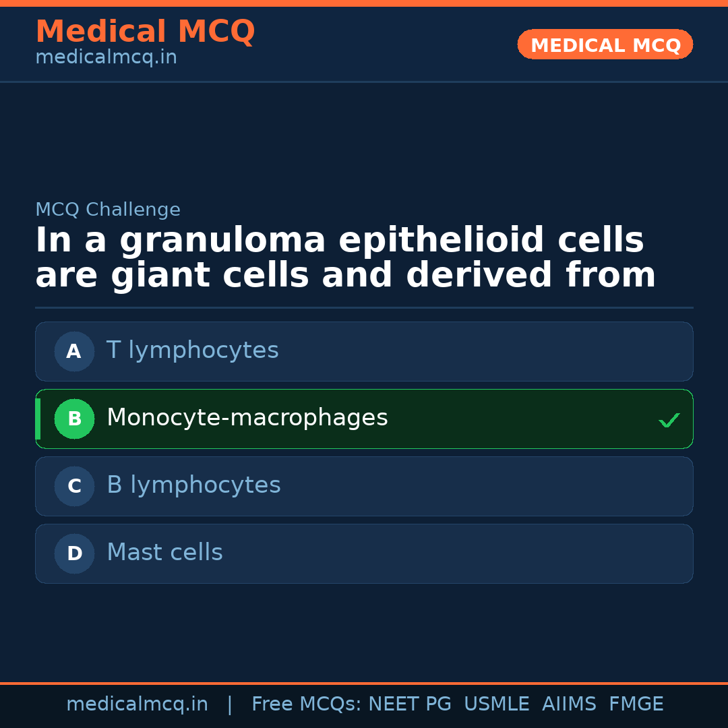Open the medicalmcq.in link in the footer

(x=137, y=704)
